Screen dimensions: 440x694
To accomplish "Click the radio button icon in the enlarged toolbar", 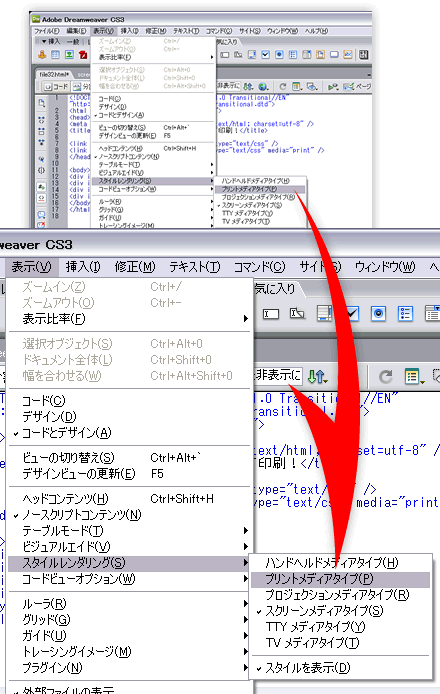I will click(378, 313).
